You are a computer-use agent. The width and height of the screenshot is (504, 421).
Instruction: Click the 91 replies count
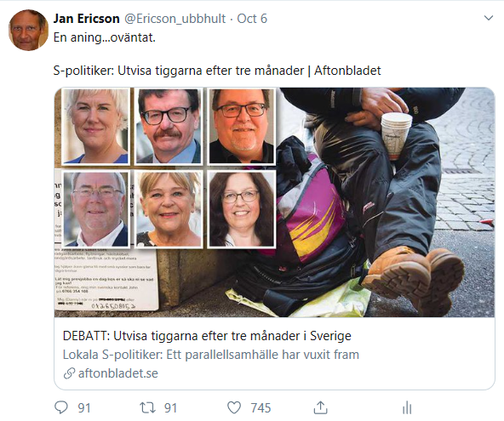84,408
